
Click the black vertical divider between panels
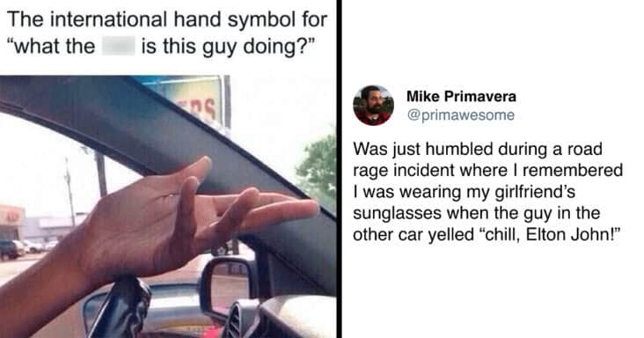point(340,169)
